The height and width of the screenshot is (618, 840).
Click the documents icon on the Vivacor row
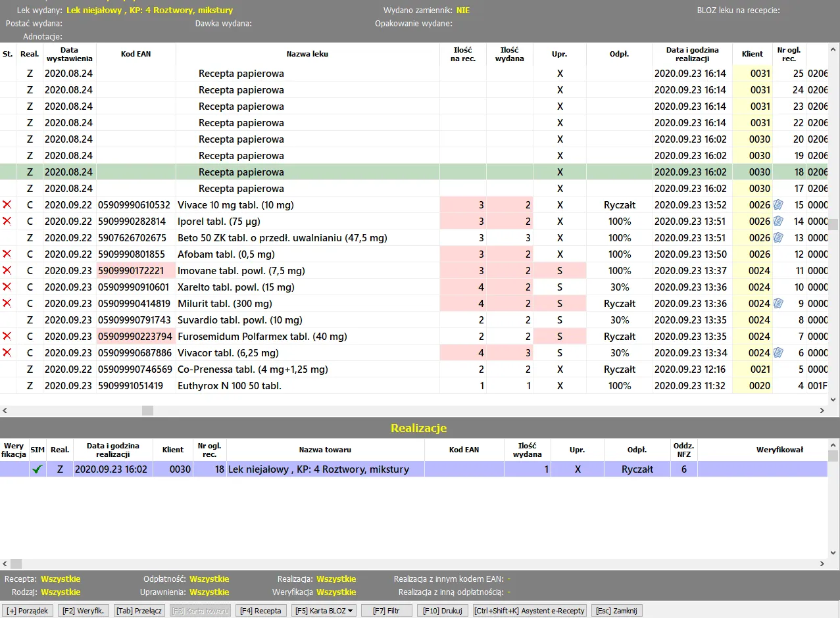pos(778,352)
